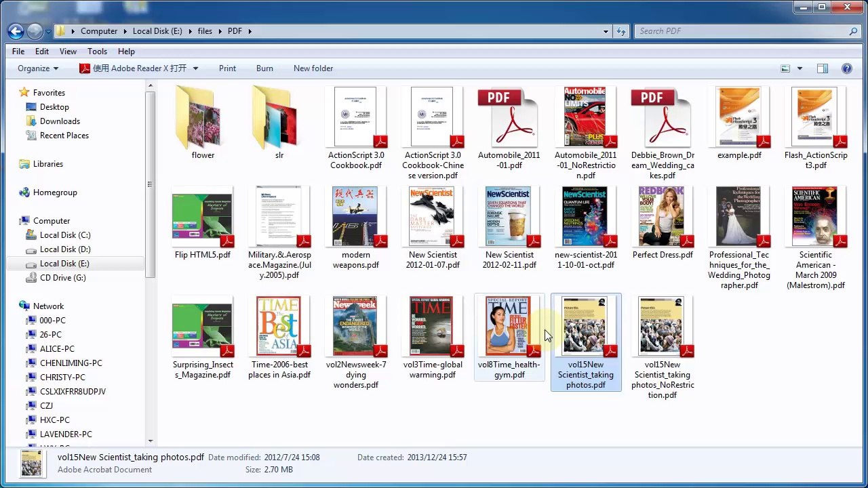Select Local Disk (C:) in sidebar

65,235
